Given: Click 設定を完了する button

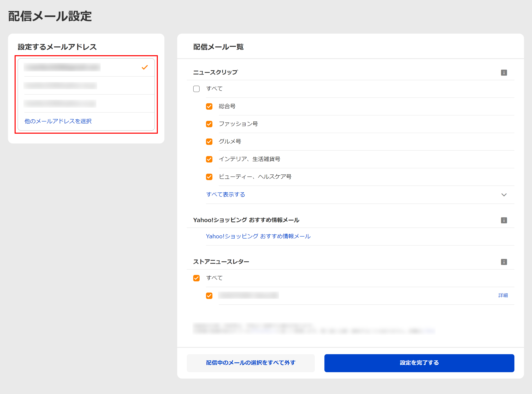Looking at the screenshot, I should (x=419, y=363).
